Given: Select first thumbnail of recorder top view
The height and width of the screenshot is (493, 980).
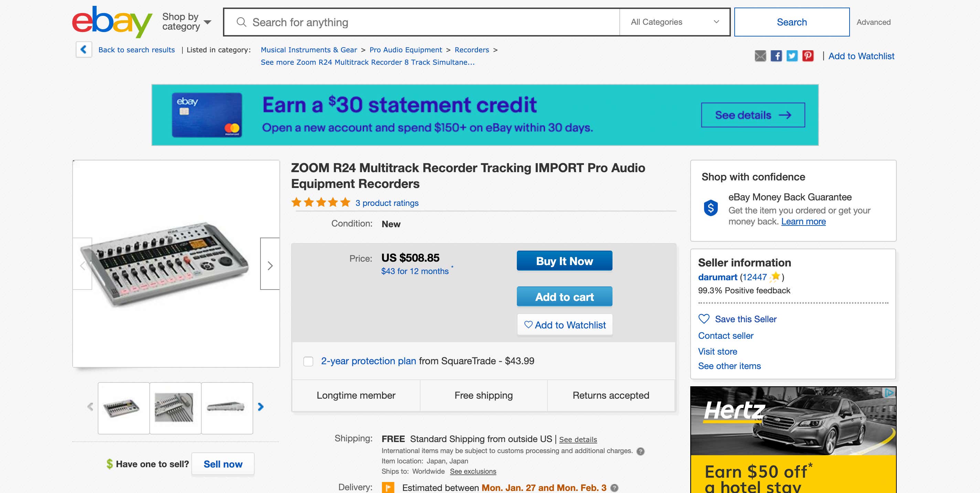Looking at the screenshot, I should pos(123,408).
